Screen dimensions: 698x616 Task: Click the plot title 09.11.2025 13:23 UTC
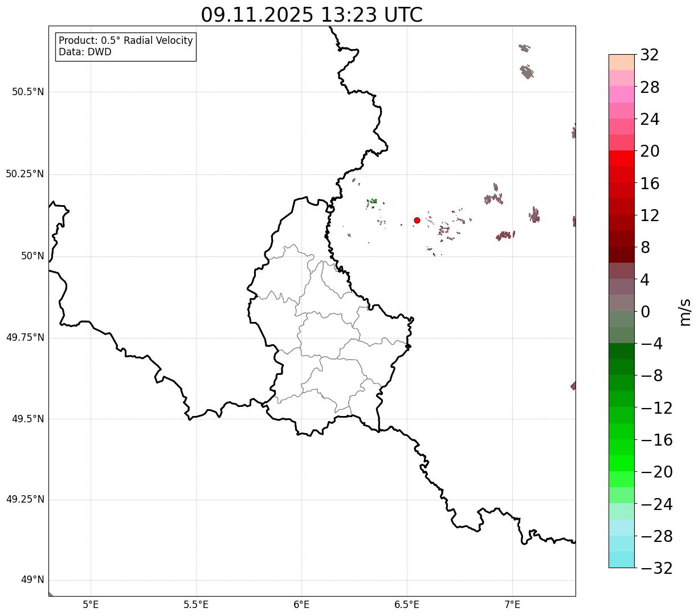point(312,15)
